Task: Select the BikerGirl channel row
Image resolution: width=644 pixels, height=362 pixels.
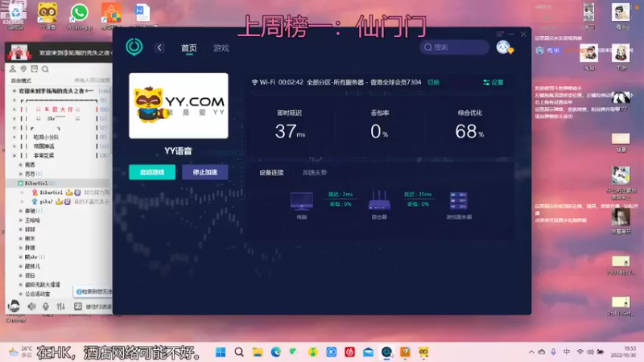Action: 58,183
